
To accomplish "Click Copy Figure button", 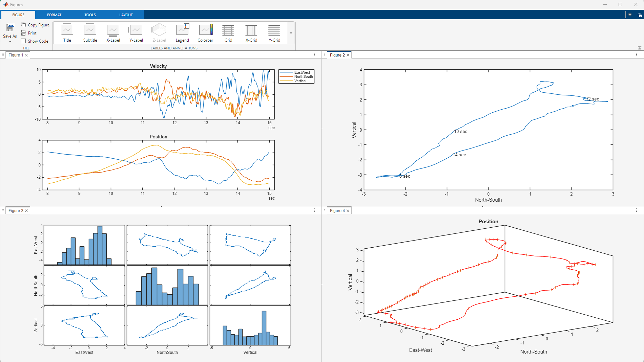I will coord(35,25).
